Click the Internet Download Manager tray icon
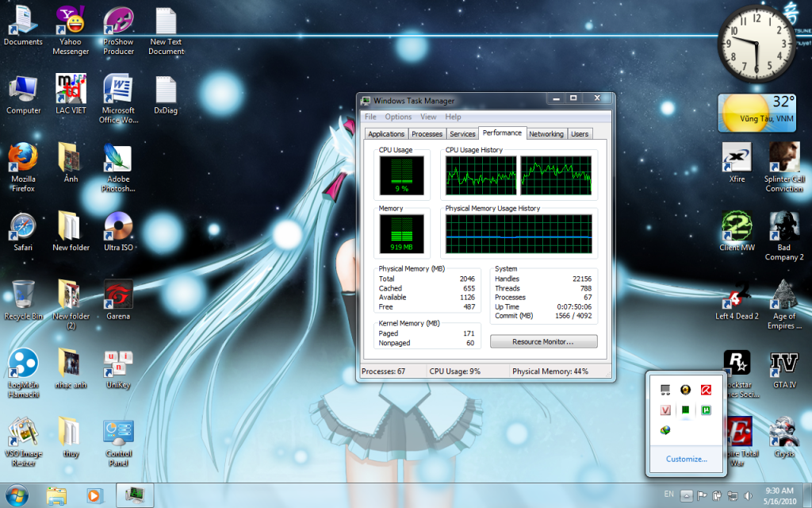The height and width of the screenshot is (508, 812). [x=666, y=430]
